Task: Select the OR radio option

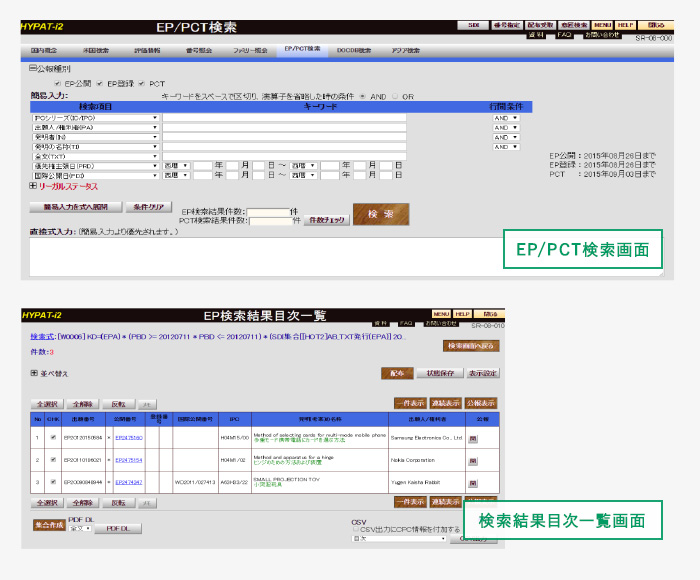Action: pos(395,96)
